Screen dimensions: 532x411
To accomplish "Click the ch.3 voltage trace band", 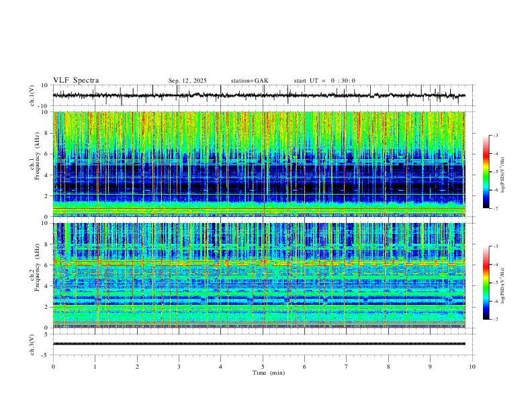I will coord(259,344).
